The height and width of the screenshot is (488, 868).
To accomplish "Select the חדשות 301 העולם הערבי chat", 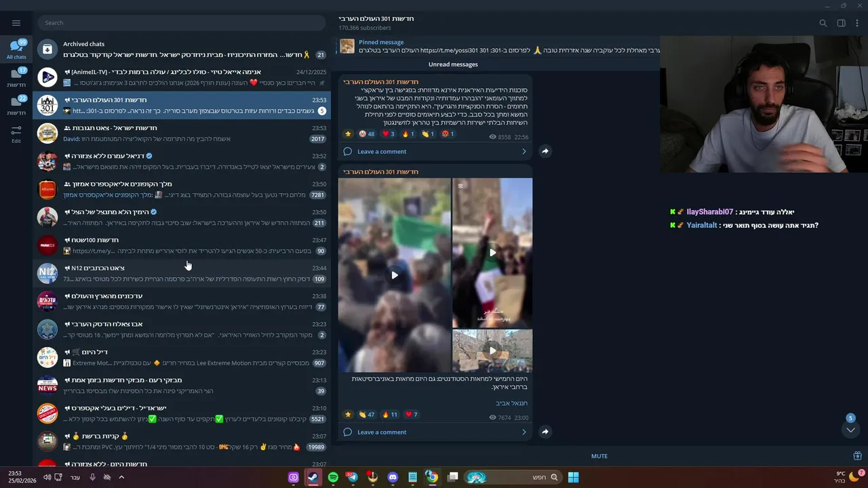I will click(x=182, y=105).
